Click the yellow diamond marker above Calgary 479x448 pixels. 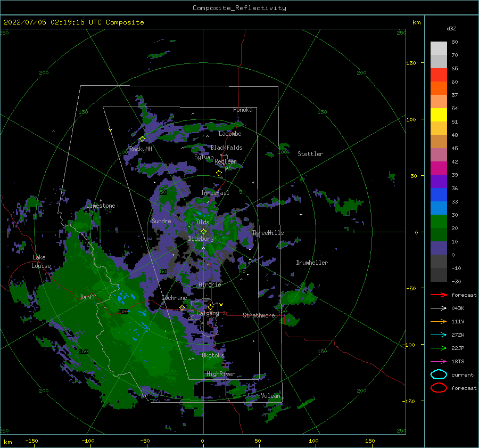(210, 307)
